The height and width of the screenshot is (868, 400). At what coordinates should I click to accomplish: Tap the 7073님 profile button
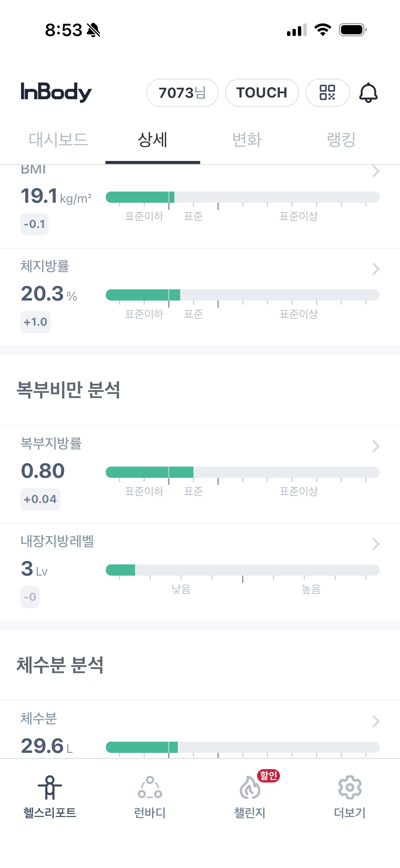click(x=182, y=92)
